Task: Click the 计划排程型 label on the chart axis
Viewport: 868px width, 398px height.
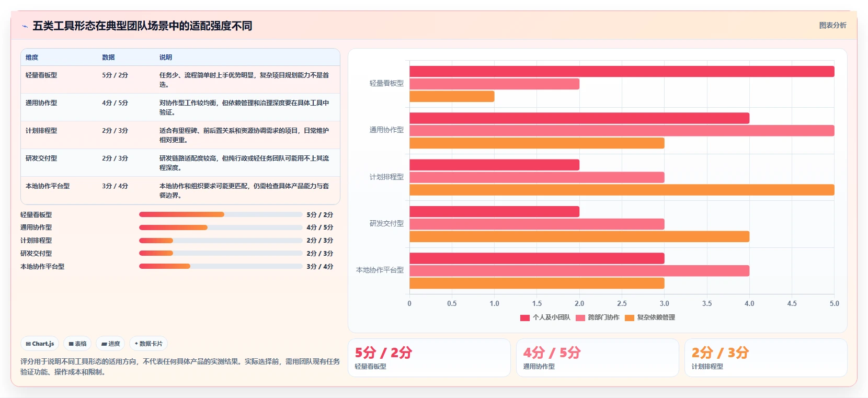Action: pyautogui.click(x=386, y=177)
